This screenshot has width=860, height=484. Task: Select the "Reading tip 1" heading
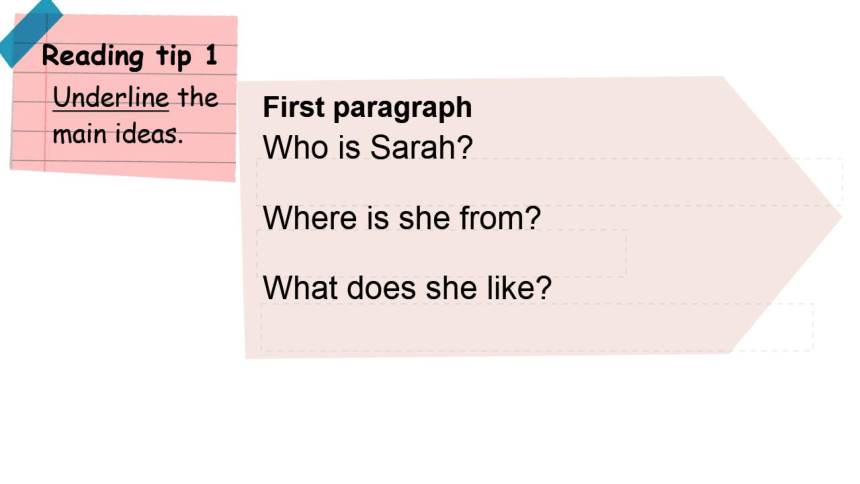(x=129, y=56)
